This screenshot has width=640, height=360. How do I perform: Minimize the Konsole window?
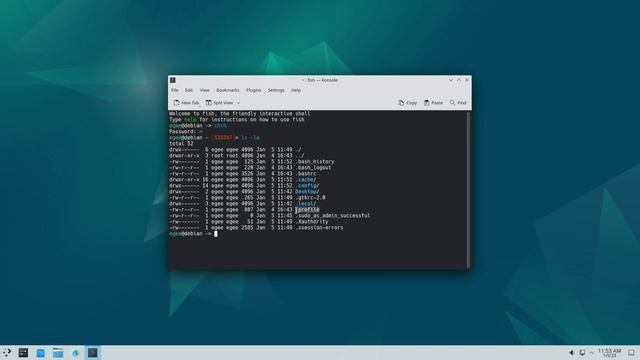pyautogui.click(x=451, y=80)
